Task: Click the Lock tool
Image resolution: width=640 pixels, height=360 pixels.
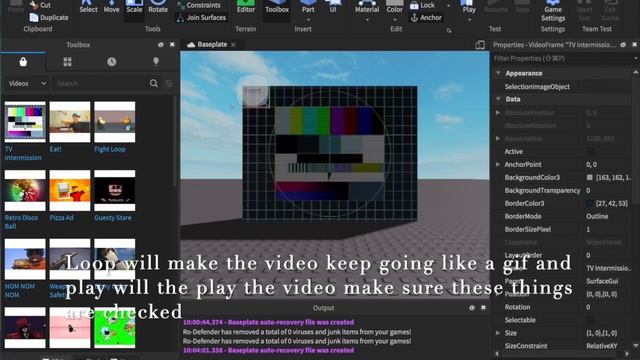Action: point(423,5)
